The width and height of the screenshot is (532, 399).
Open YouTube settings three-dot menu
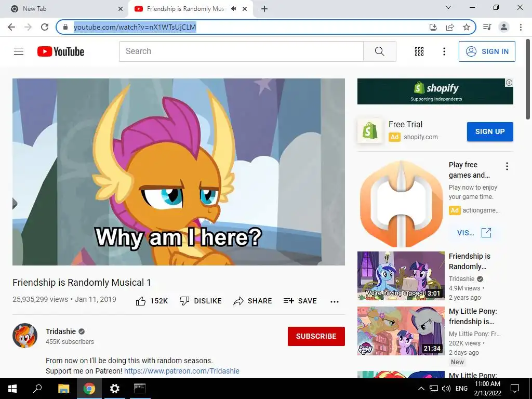pyautogui.click(x=444, y=51)
